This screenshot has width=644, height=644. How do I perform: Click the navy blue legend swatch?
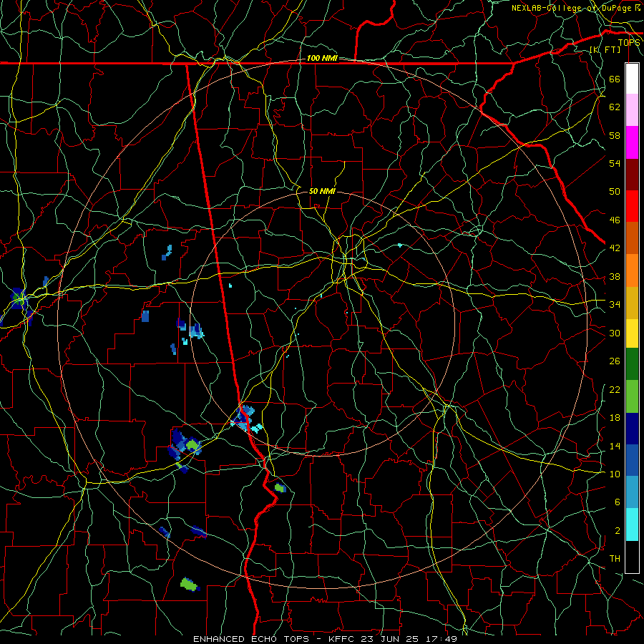[632, 429]
